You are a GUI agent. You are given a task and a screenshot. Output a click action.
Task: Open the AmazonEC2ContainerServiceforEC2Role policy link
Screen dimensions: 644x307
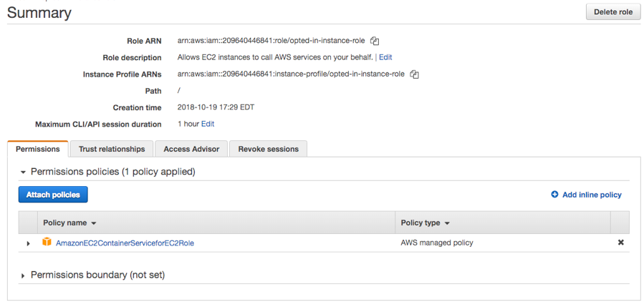click(125, 243)
